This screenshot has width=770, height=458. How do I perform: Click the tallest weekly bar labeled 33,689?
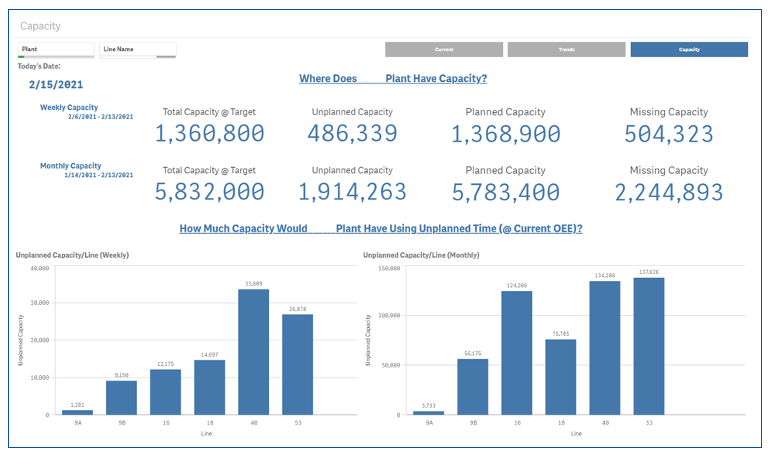[x=253, y=352]
